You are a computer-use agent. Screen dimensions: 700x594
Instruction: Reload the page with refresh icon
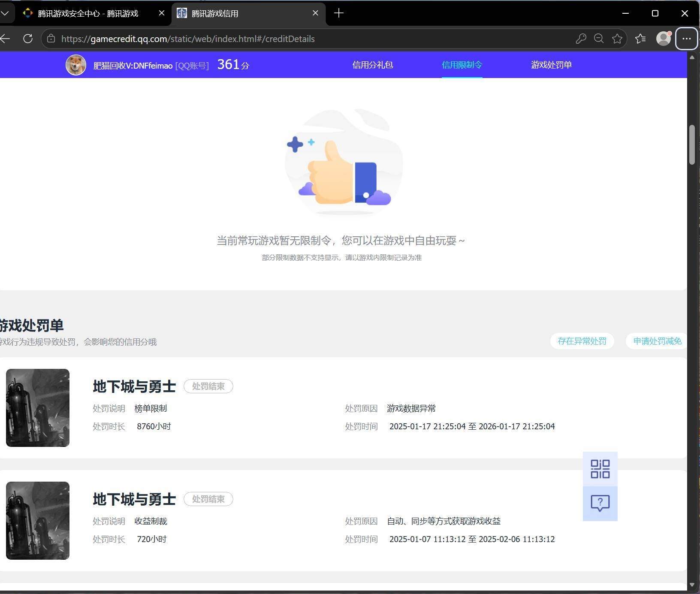click(x=28, y=39)
